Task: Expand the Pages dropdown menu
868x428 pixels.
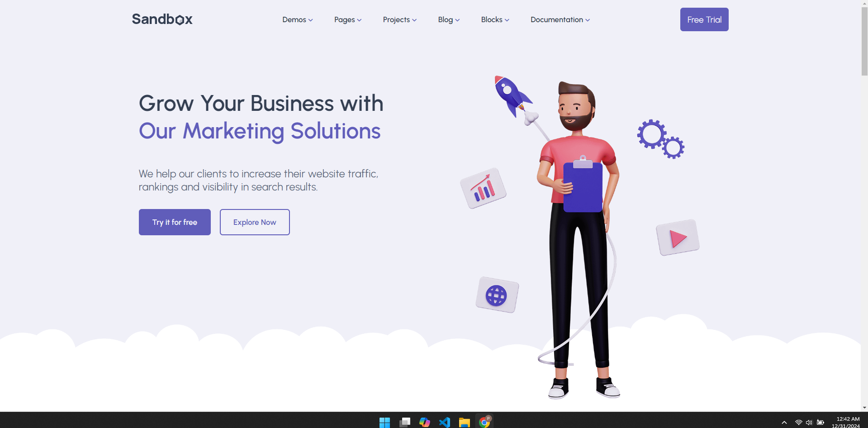Action: pos(348,19)
